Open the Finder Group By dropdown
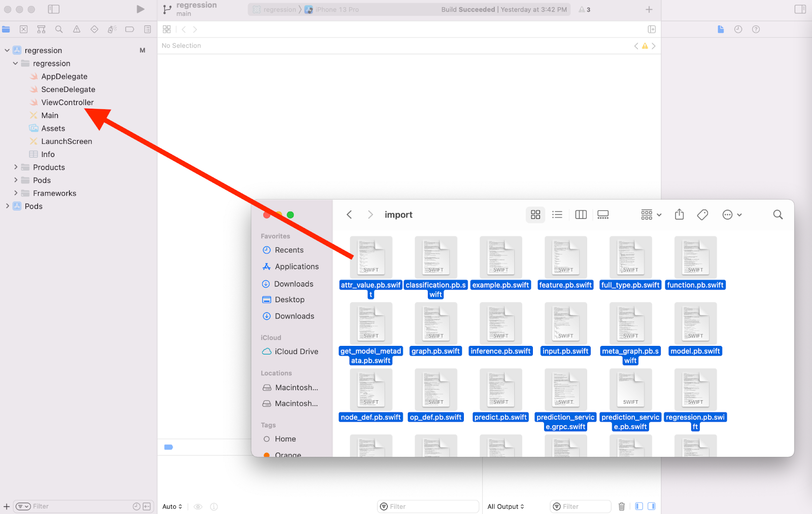Viewport: 812px width, 514px height. click(651, 215)
